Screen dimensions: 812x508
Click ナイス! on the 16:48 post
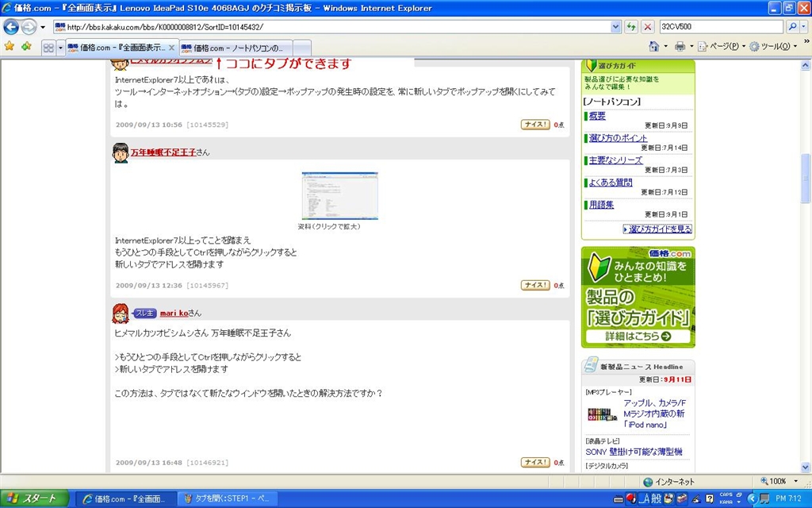535,462
